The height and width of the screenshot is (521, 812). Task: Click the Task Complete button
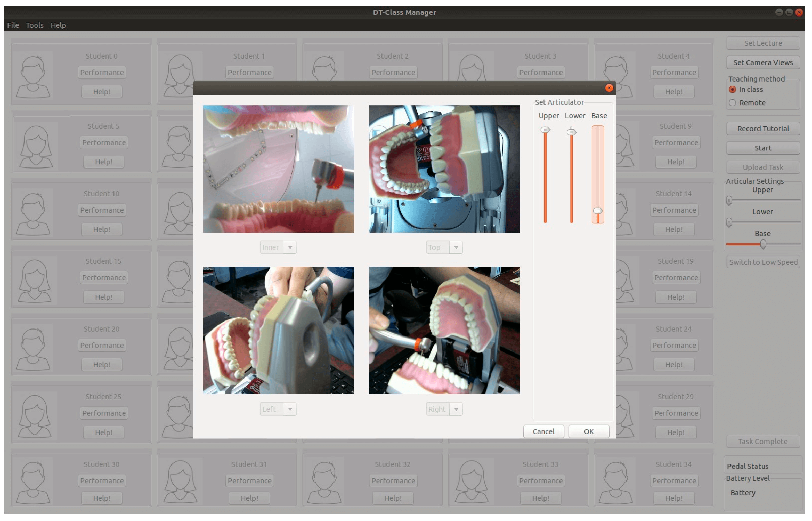[x=763, y=442]
